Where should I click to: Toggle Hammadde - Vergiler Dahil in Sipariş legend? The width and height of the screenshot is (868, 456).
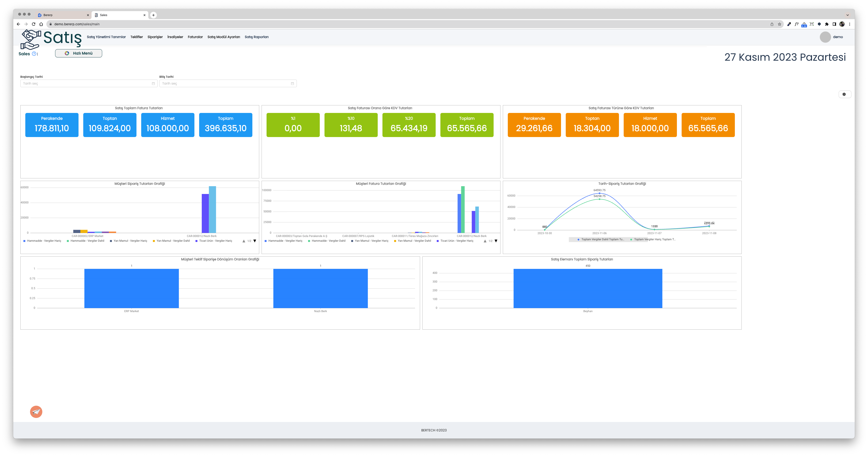tap(86, 241)
